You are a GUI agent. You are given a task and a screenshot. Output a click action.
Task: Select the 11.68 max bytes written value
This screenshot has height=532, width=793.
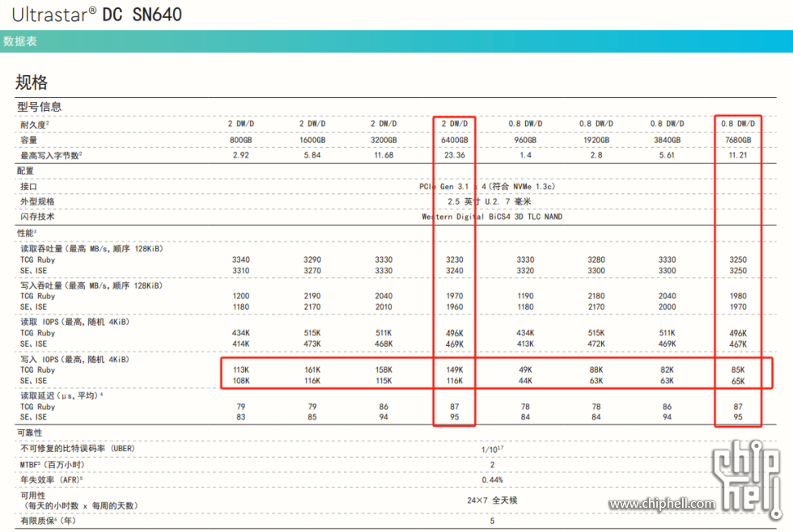384,155
